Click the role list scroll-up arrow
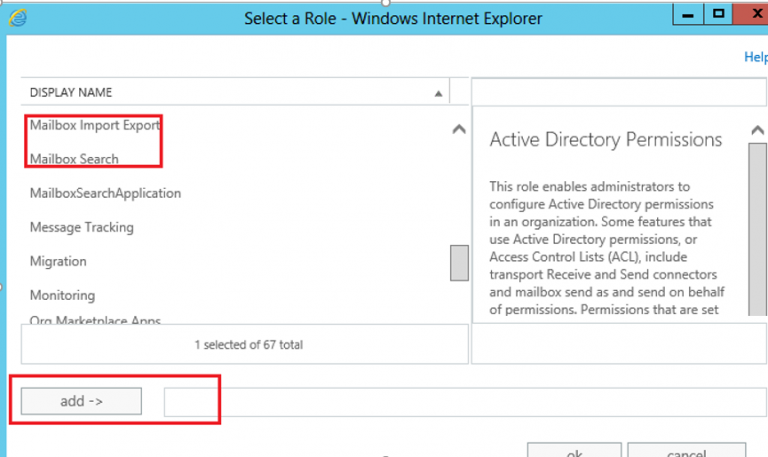The height and width of the screenshot is (457, 768). coord(459,129)
